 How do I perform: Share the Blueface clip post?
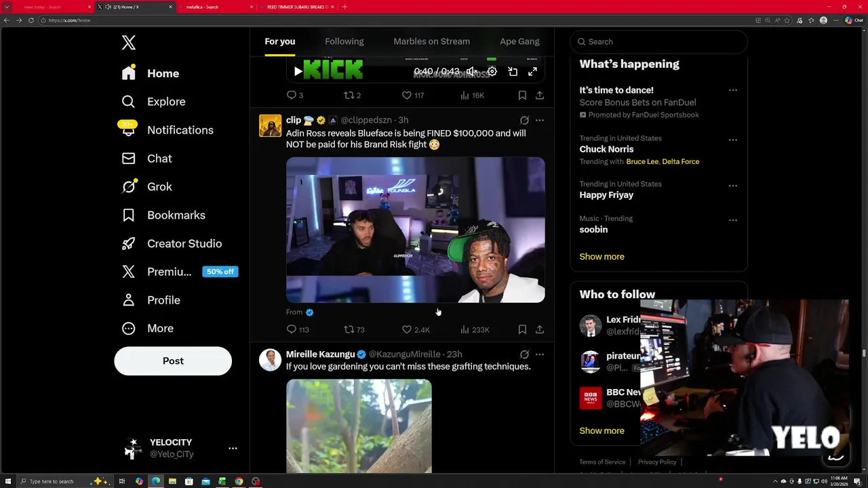[540, 329]
